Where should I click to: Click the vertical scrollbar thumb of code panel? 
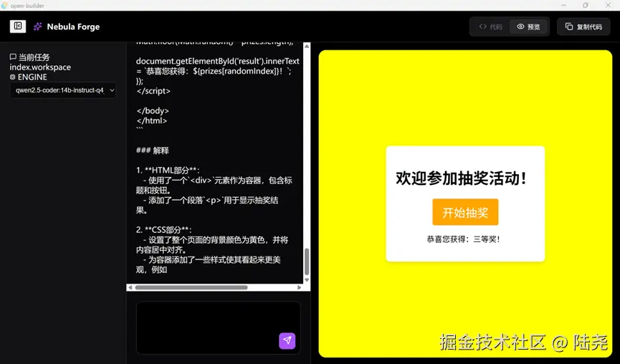307,262
